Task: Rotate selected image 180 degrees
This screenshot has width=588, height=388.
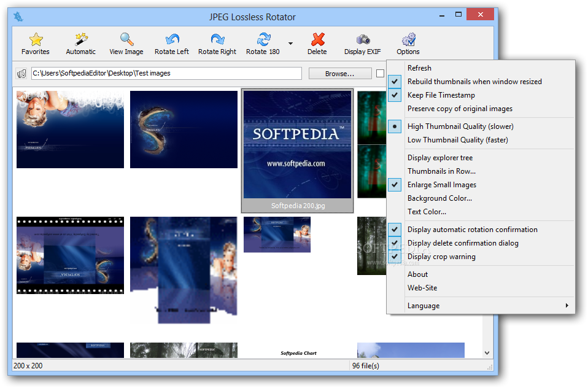Action: pos(264,44)
